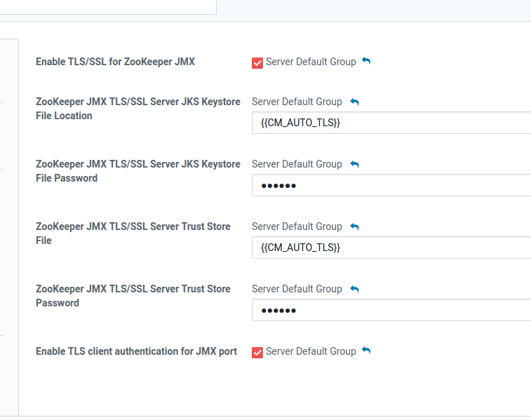Edit the Server Trust Store File field
Image resolution: width=531 pixels, height=420 pixels.
pyautogui.click(x=391, y=248)
